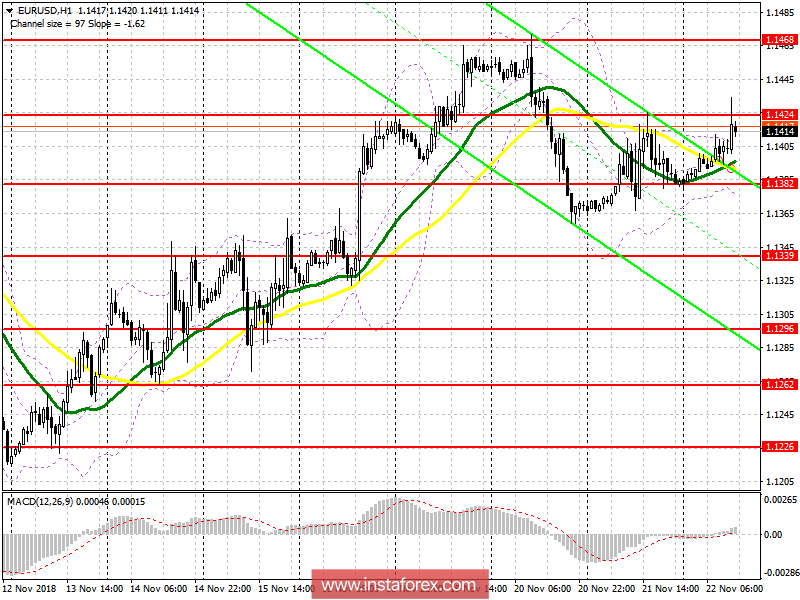Select the red 1.1262 price level tag
800x600 pixels.
pyautogui.click(x=779, y=384)
